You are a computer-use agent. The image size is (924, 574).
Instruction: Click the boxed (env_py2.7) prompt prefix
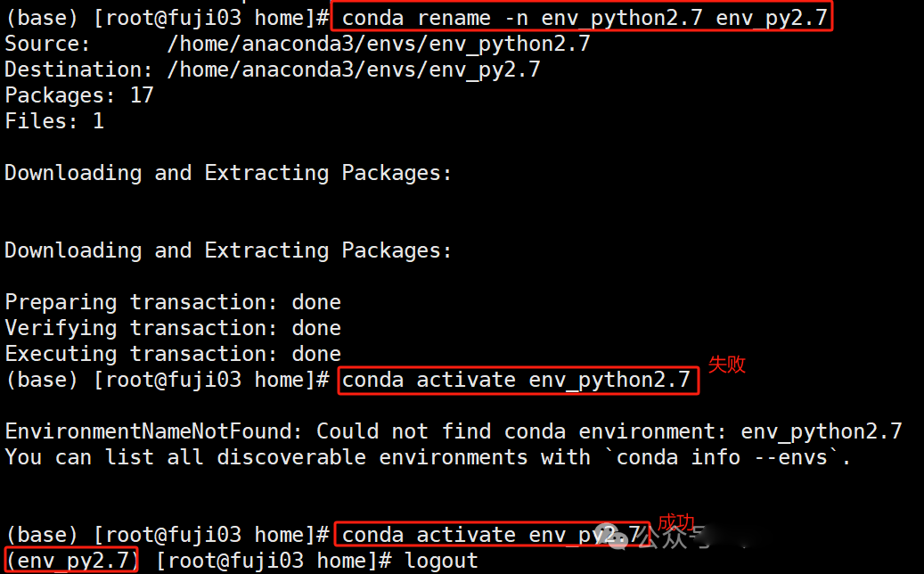click(x=71, y=561)
